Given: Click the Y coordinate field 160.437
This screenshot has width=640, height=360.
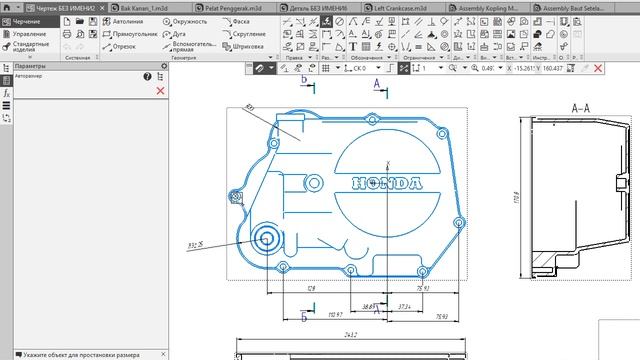Looking at the screenshot, I should 553,69.
